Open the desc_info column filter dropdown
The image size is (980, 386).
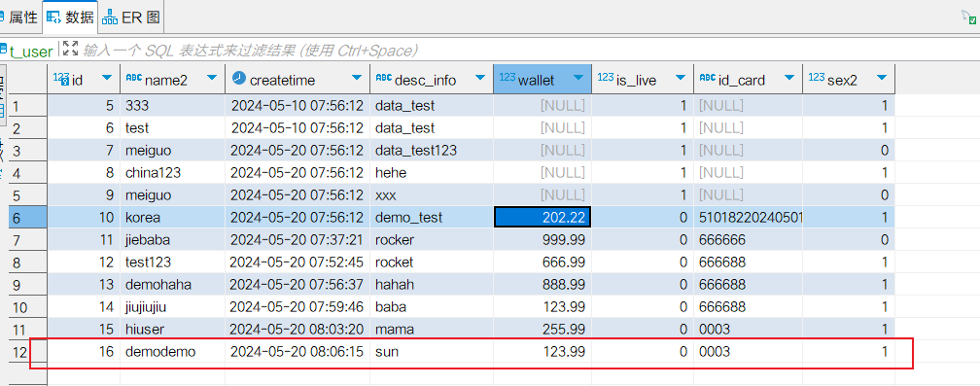coord(480,78)
